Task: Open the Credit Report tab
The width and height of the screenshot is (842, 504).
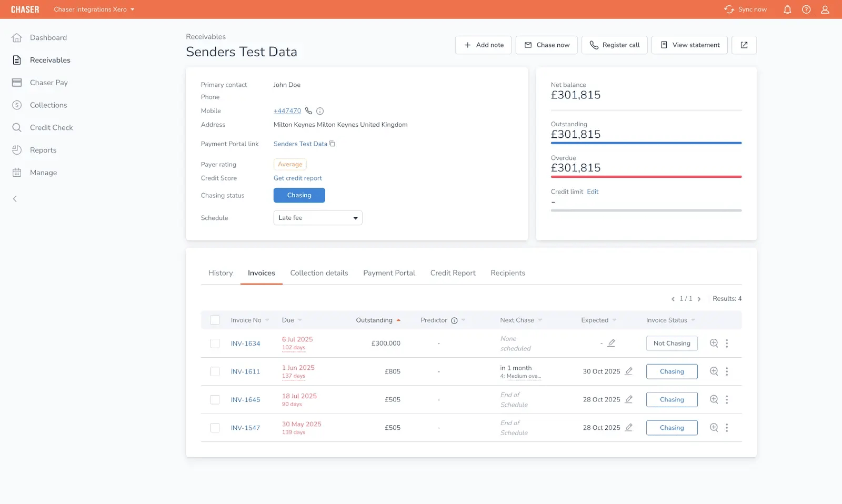Action: tap(453, 273)
